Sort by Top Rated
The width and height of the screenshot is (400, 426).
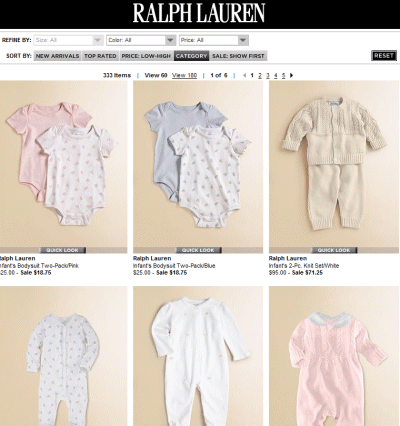(x=100, y=56)
